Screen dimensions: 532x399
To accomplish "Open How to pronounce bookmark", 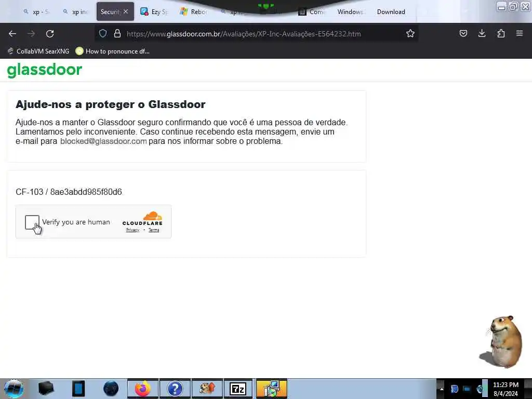I will [x=113, y=51].
